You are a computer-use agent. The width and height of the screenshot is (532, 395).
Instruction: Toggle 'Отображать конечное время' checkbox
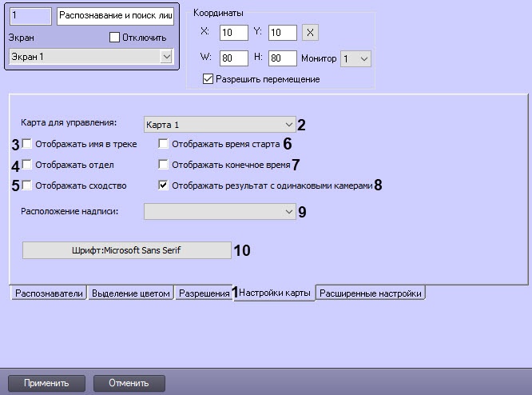click(164, 166)
